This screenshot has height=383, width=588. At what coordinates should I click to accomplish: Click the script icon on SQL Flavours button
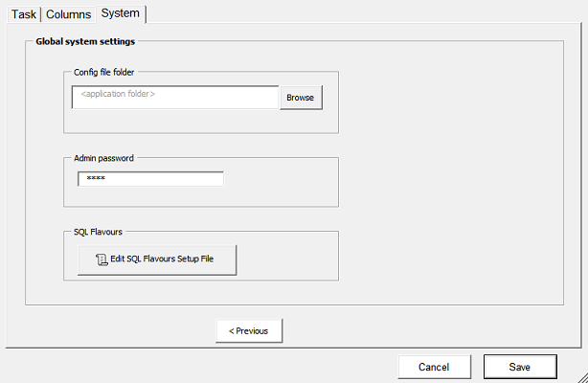(x=102, y=259)
